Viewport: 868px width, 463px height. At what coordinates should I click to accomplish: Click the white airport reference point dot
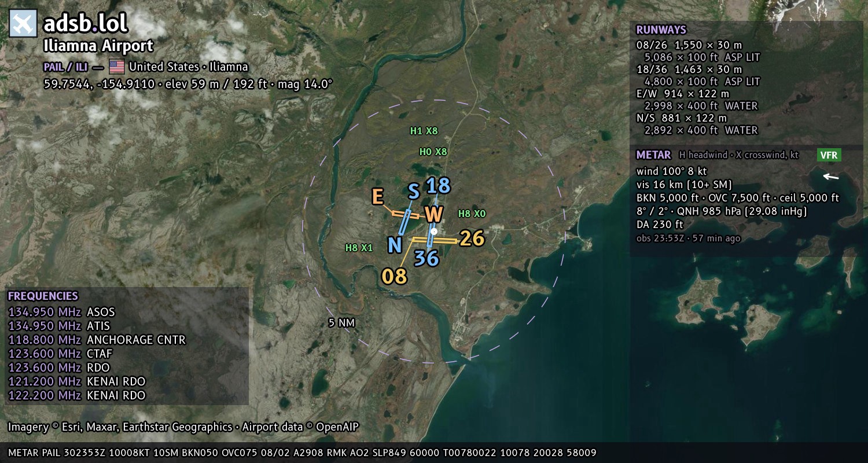(434, 231)
